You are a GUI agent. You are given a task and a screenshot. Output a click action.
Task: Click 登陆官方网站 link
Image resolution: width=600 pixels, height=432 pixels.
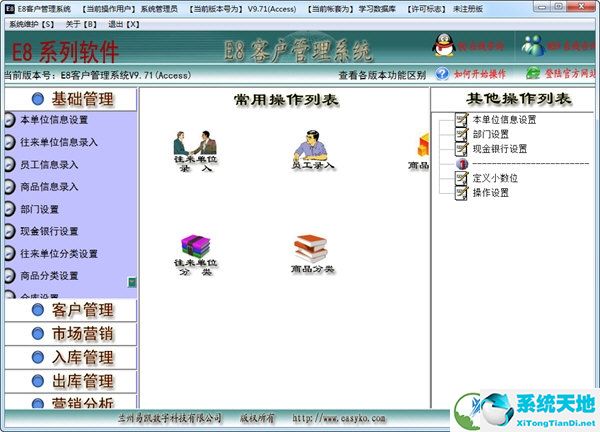570,73
